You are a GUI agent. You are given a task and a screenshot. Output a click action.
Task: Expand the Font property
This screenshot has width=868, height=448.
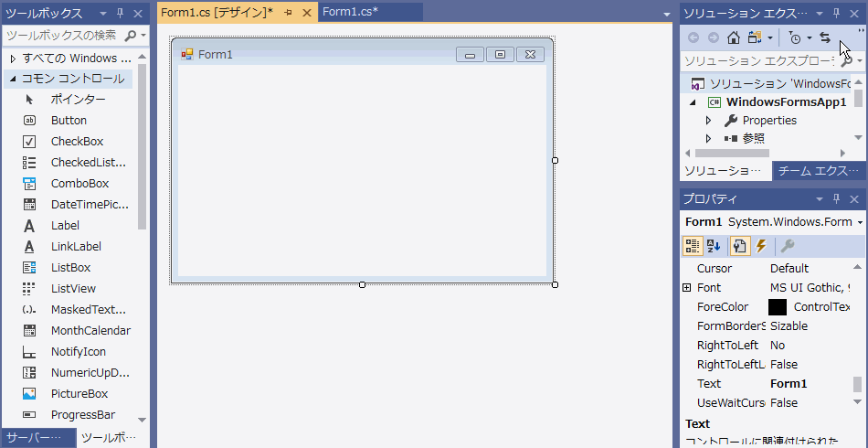tap(687, 287)
